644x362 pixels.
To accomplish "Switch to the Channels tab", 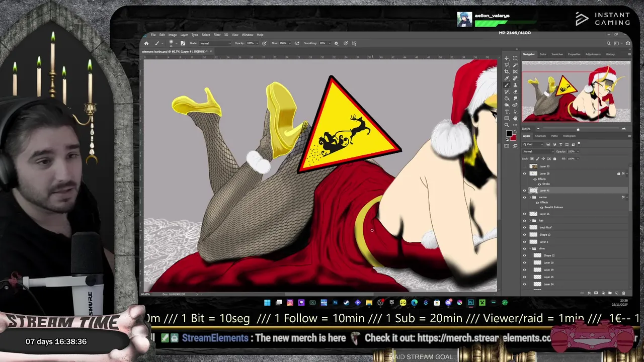I will 540,136.
